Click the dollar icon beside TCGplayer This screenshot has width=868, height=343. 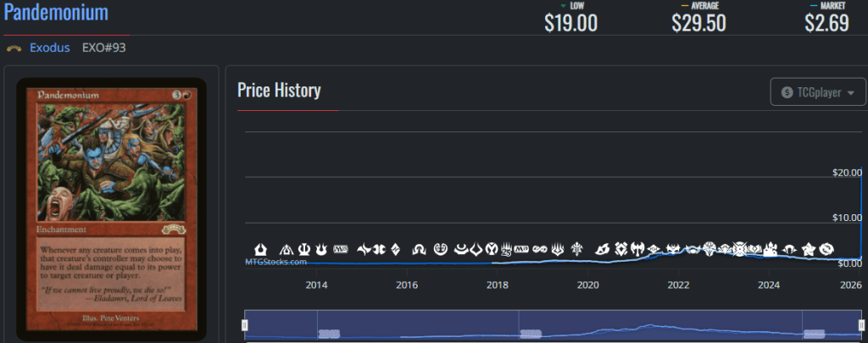coord(787,92)
